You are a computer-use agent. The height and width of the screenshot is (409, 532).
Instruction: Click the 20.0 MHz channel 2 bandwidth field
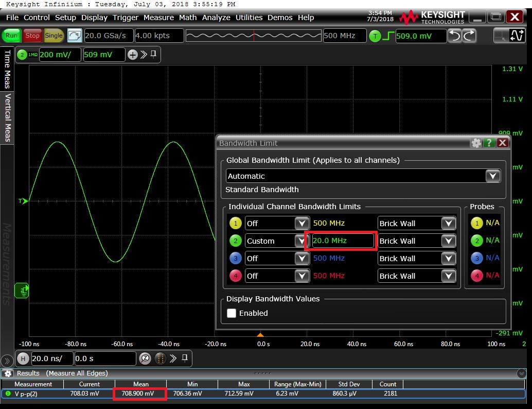point(342,241)
